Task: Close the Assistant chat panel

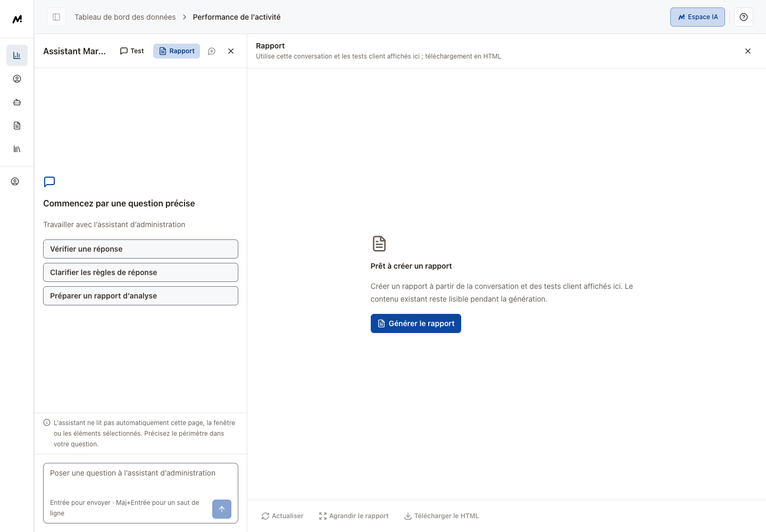Action: [231, 51]
